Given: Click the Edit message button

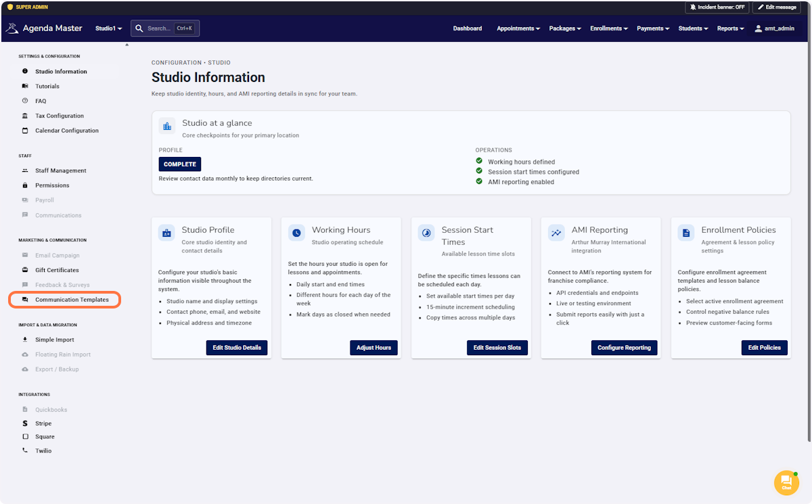Looking at the screenshot, I should tap(777, 7).
